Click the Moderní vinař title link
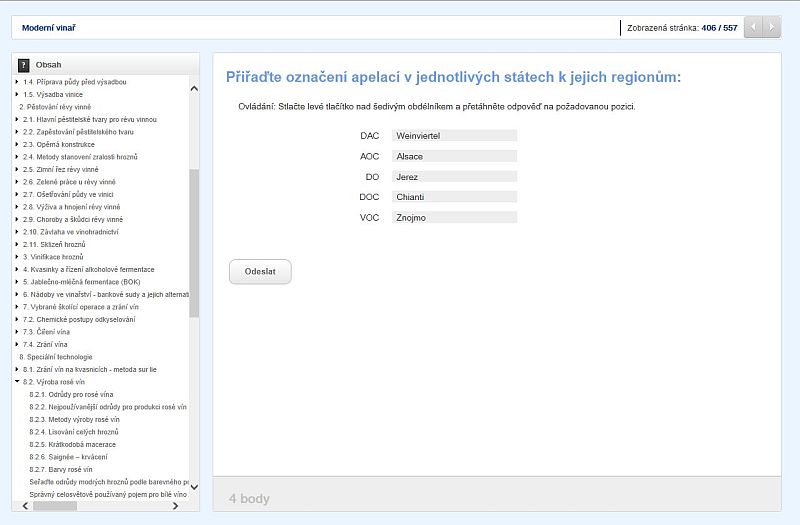This screenshot has width=800, height=525. (x=48, y=28)
